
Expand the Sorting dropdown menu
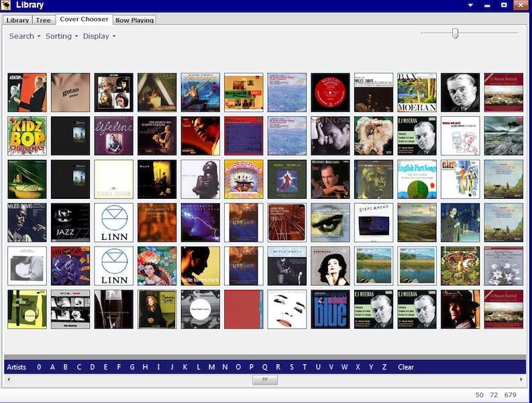62,36
